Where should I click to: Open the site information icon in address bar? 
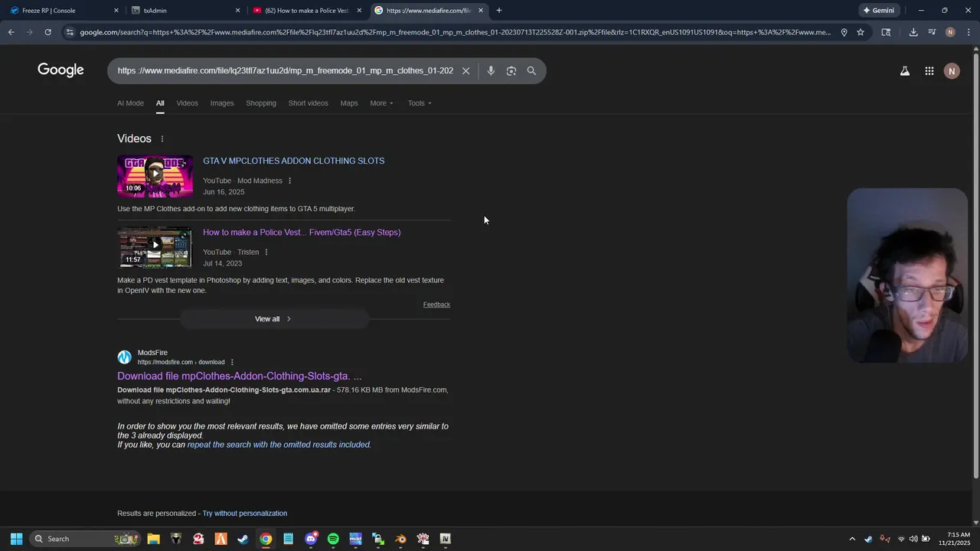tap(70, 32)
